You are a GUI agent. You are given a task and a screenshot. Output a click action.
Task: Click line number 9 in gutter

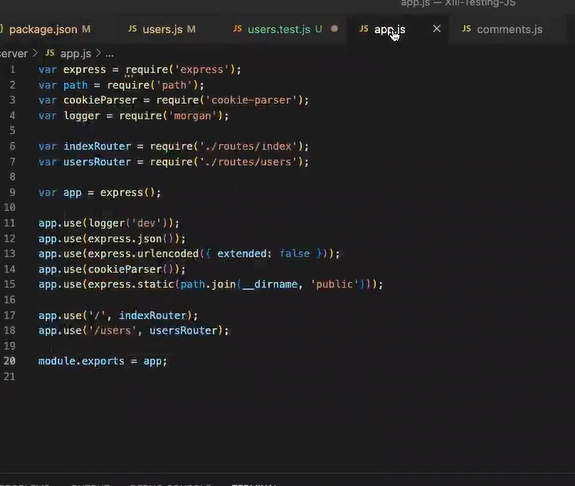[x=12, y=192]
